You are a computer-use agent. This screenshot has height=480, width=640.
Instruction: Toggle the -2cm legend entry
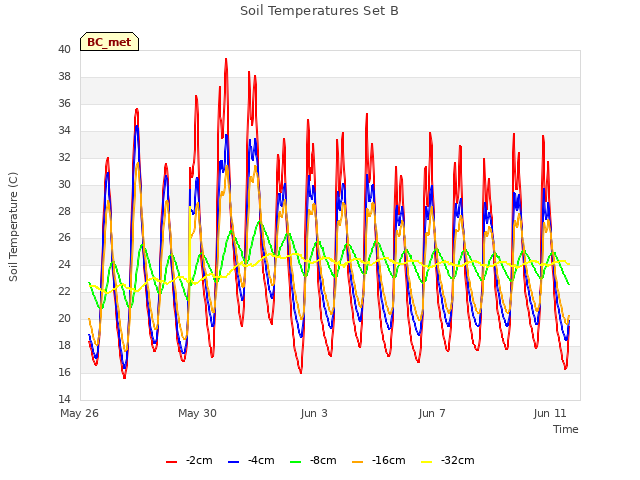189,460
